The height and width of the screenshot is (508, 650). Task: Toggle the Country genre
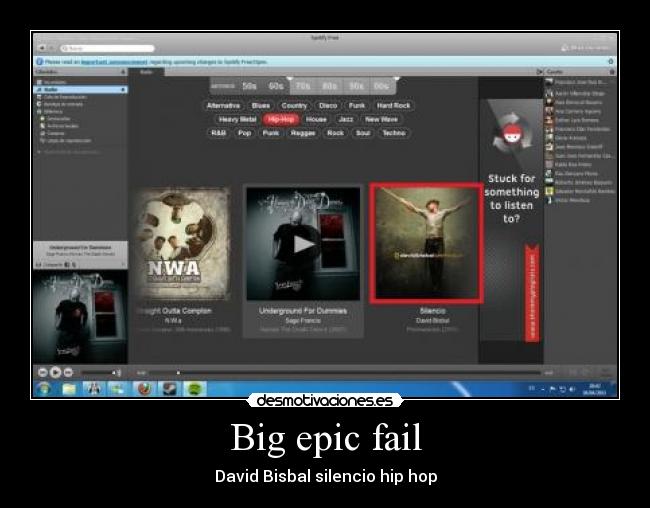tap(294, 106)
